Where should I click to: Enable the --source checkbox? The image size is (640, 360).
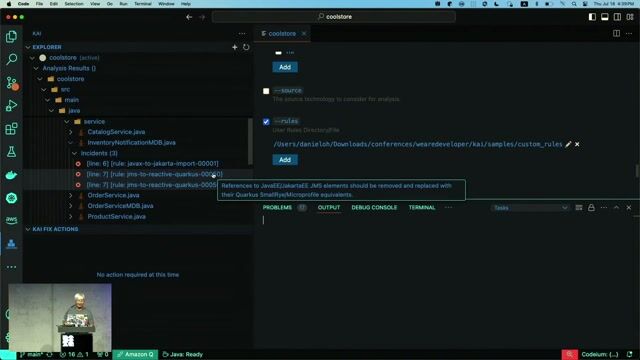[x=266, y=91]
